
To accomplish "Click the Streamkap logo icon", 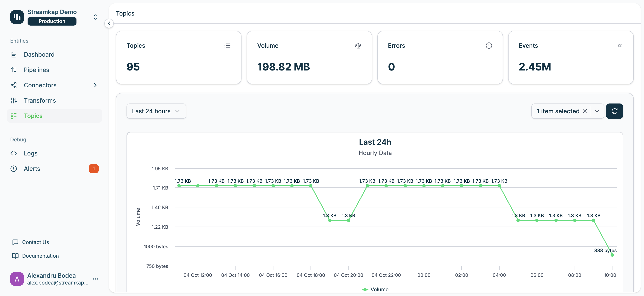I will coord(17,17).
